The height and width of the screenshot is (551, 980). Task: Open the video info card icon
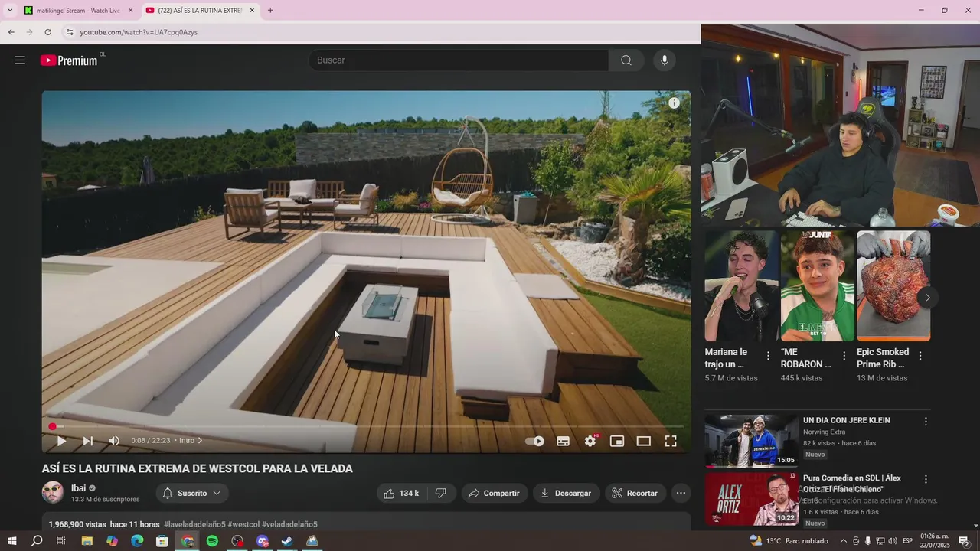pos(674,103)
